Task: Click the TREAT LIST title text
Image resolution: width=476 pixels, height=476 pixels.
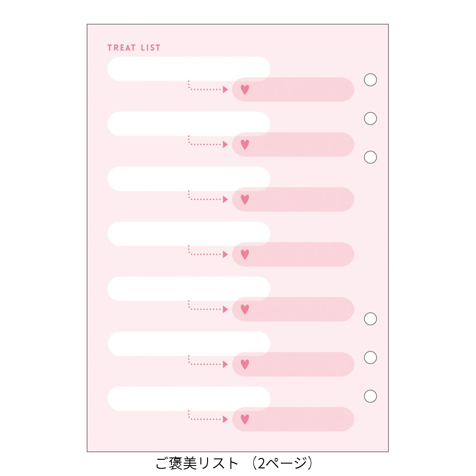Action: tap(134, 48)
